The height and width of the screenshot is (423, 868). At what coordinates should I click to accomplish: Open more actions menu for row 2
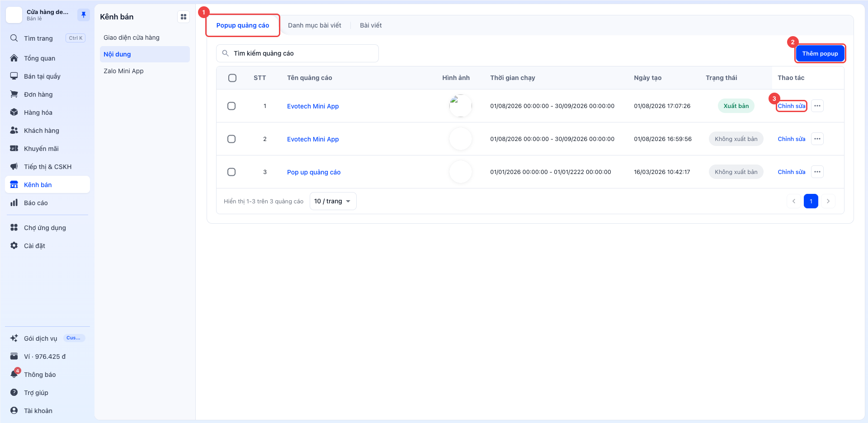pos(817,139)
